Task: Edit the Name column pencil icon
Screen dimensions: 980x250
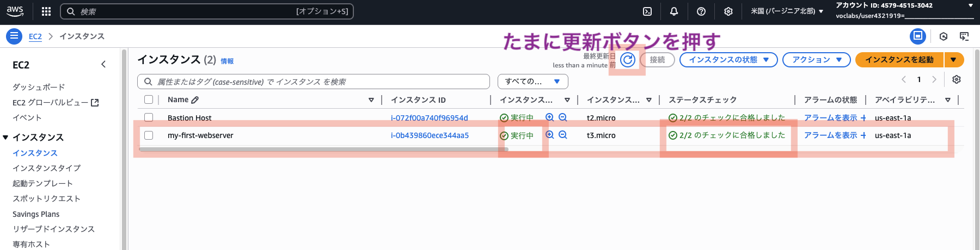Action: pyautogui.click(x=195, y=100)
